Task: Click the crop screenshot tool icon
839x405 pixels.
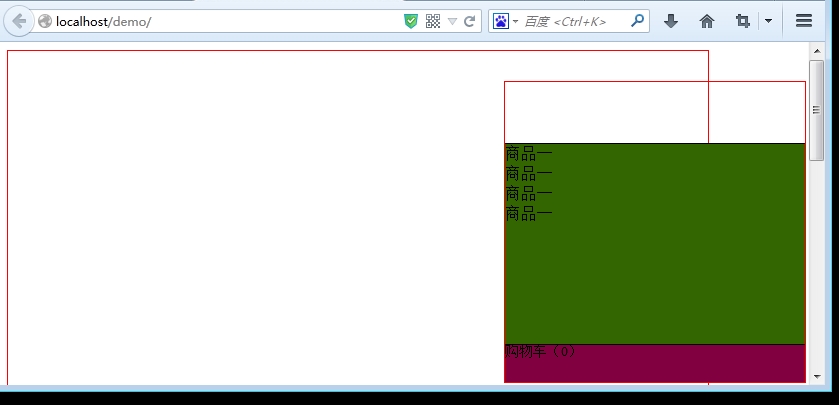Action: tap(743, 21)
